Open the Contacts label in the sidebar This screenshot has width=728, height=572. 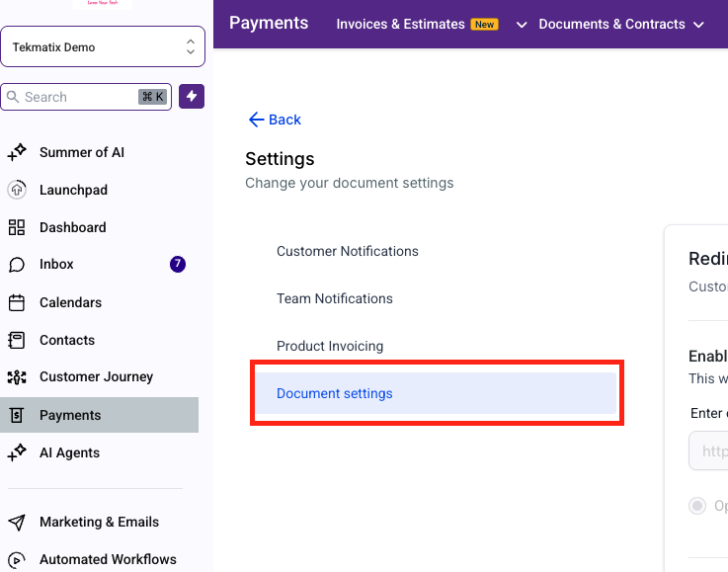coord(67,340)
